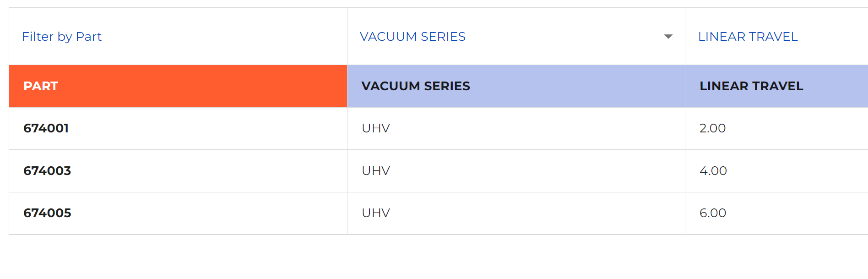The height and width of the screenshot is (279, 868).
Task: Click the Filter by Part placeholder text
Action: [62, 37]
